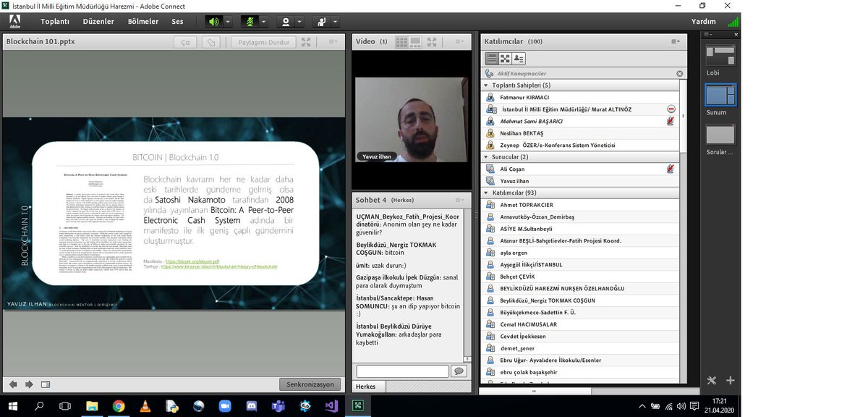This screenshot has width=868, height=417.
Task: Collapse Katılımcılar (93) group
Action: click(x=486, y=193)
